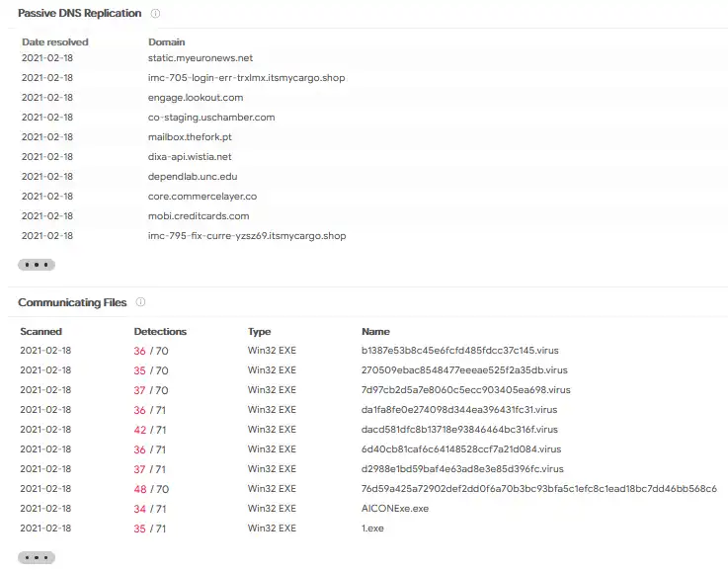Open core.commercelayer.co domain entry
The width and height of the screenshot is (728, 570).
pos(202,197)
